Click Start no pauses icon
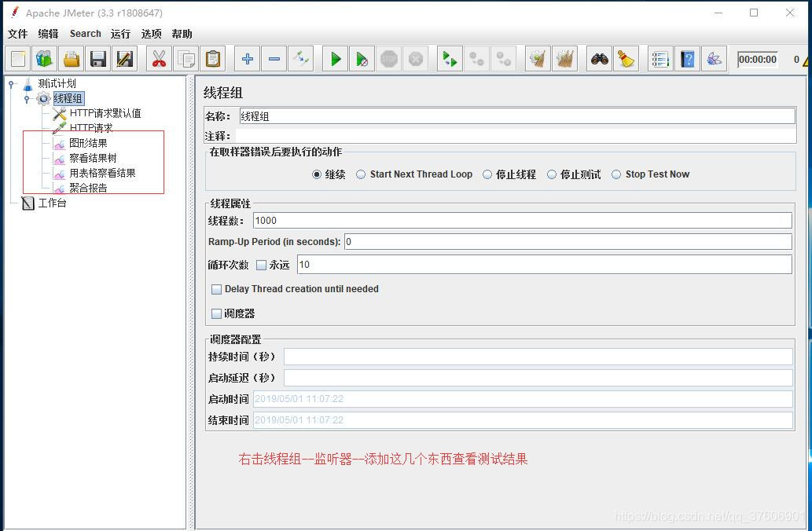 tap(362, 59)
